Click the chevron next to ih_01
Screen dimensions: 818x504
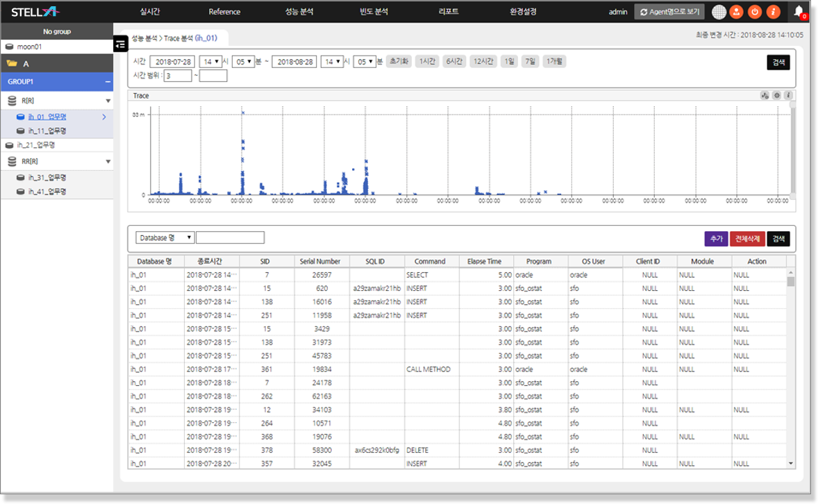tap(104, 117)
